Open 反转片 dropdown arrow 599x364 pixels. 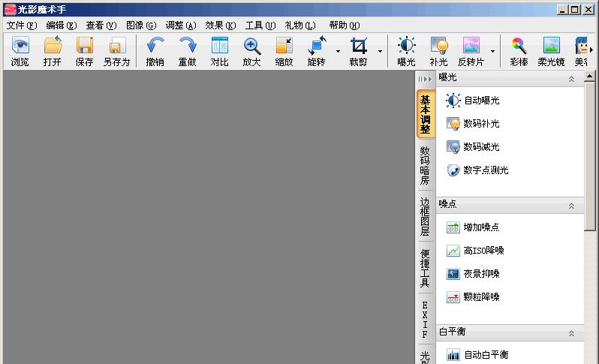493,51
